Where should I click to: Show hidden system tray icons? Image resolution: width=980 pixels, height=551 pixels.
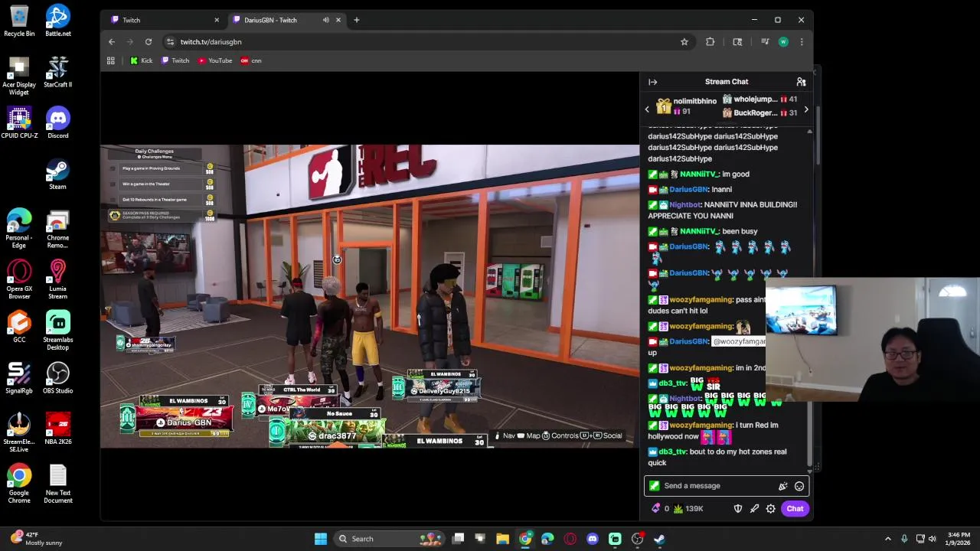click(888, 539)
